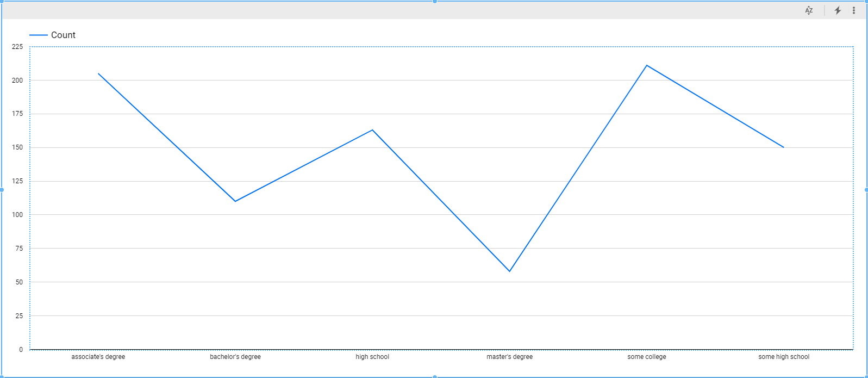The image size is (868, 378).
Task: Select the left middle resize handle
Action: point(2,190)
